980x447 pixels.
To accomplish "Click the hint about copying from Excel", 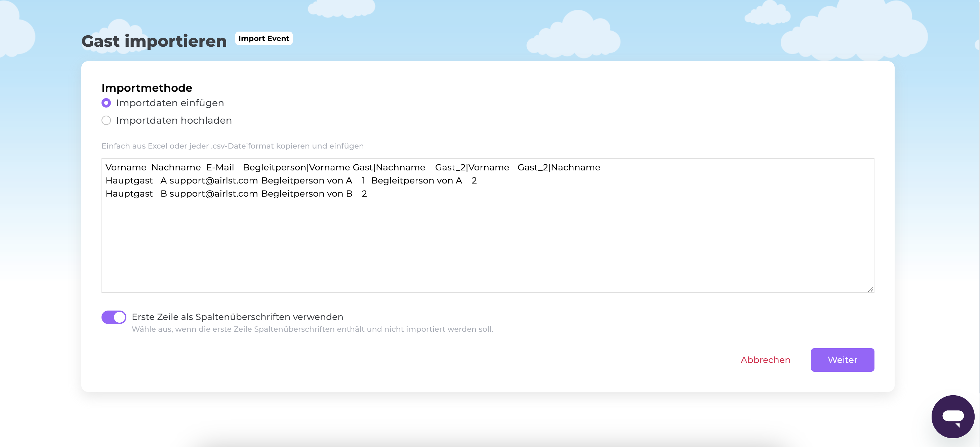I will [x=233, y=146].
